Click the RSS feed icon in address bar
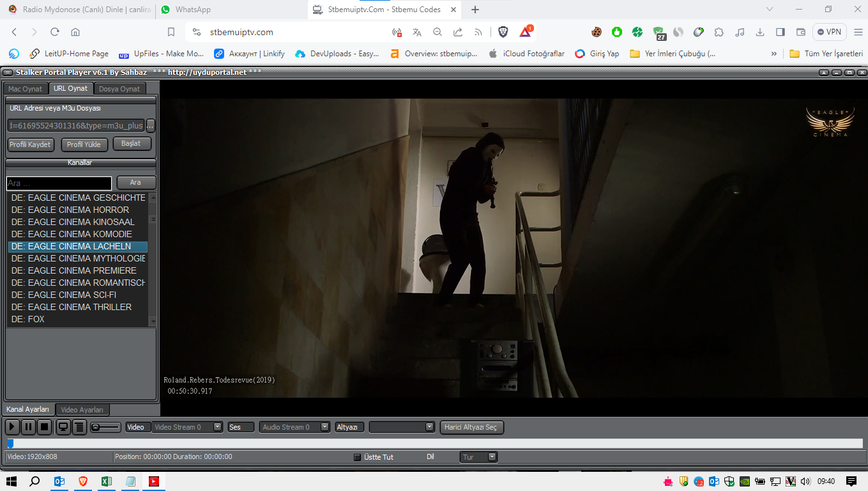 pos(478,32)
